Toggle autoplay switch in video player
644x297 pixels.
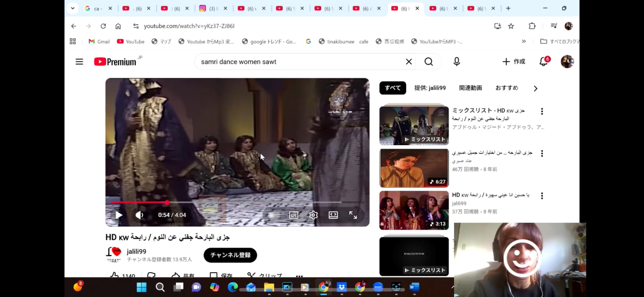click(x=272, y=215)
